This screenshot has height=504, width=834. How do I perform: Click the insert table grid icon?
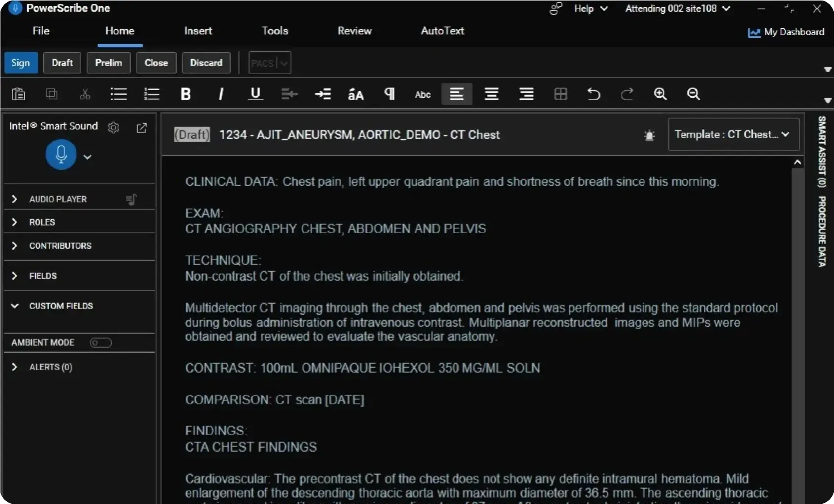[561, 94]
